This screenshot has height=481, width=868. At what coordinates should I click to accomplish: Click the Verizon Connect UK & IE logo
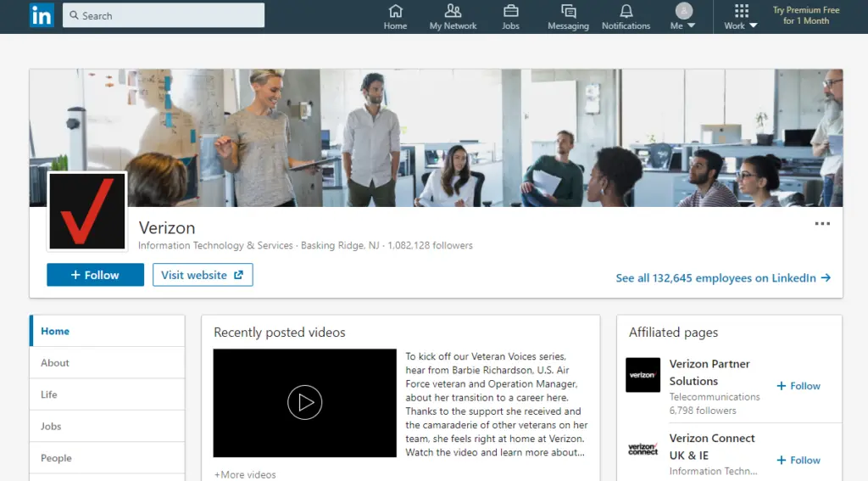643,449
